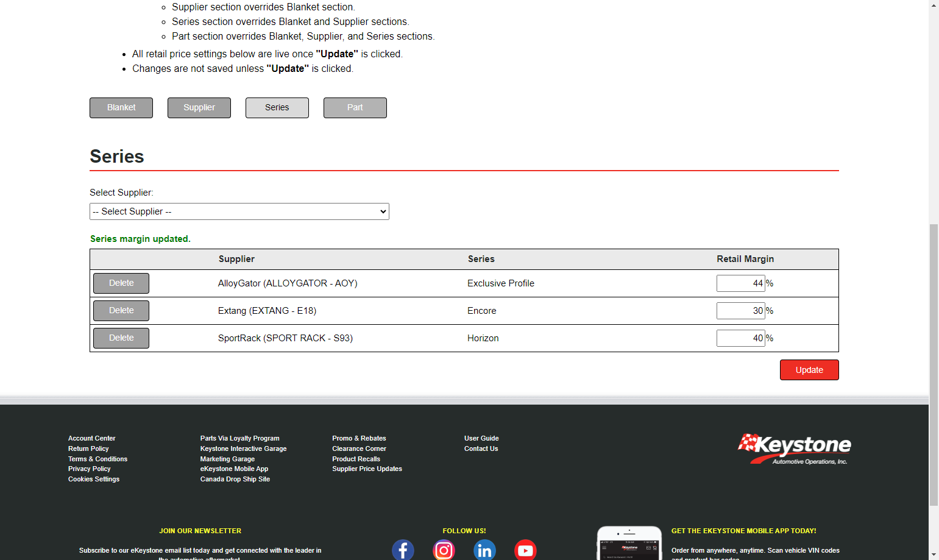Delete the AlloyGator Exclusive Profile row
This screenshot has width=939, height=560.
tap(121, 283)
